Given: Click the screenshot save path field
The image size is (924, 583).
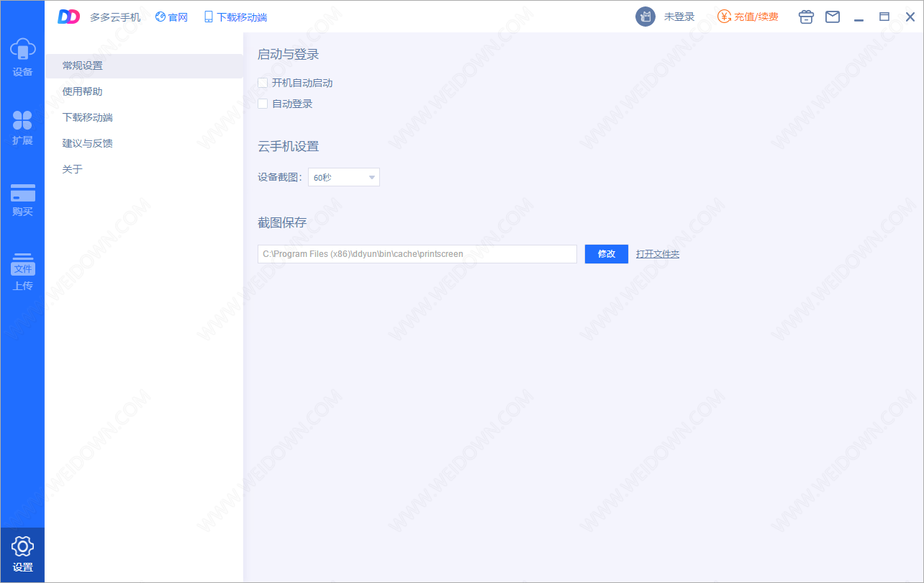Looking at the screenshot, I should pyautogui.click(x=417, y=254).
